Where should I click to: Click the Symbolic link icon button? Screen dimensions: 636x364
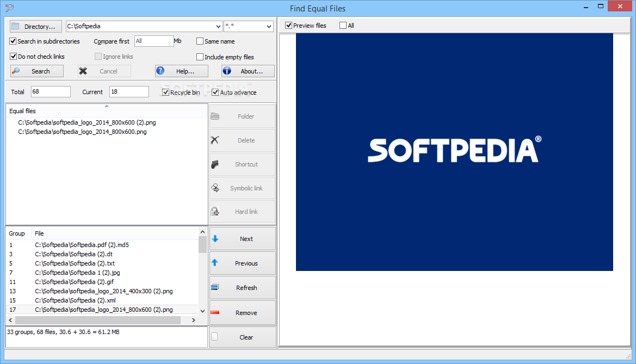(x=242, y=188)
